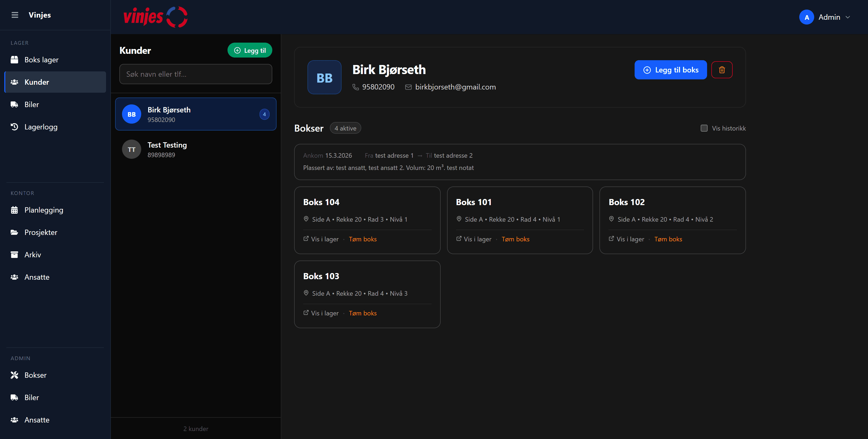Click the location pin icon in Boks 104

tap(306, 219)
